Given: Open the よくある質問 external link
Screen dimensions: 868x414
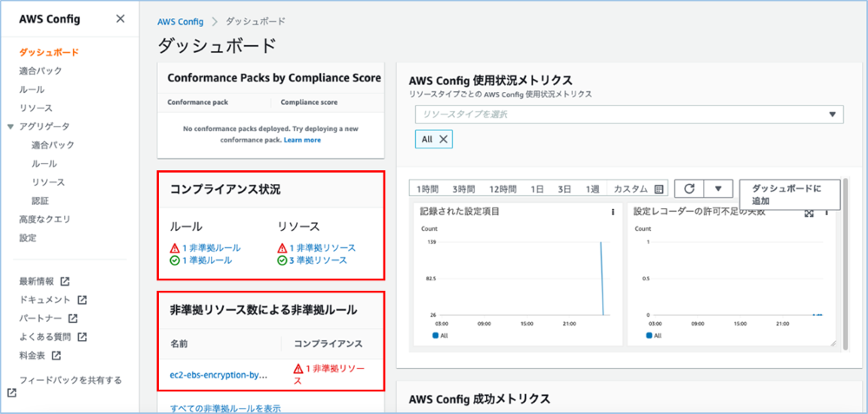Looking at the screenshot, I should coord(45,337).
